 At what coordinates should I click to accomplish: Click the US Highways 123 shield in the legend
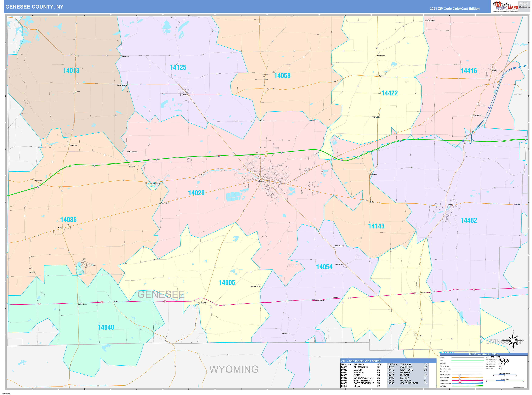pyautogui.click(x=460, y=381)
